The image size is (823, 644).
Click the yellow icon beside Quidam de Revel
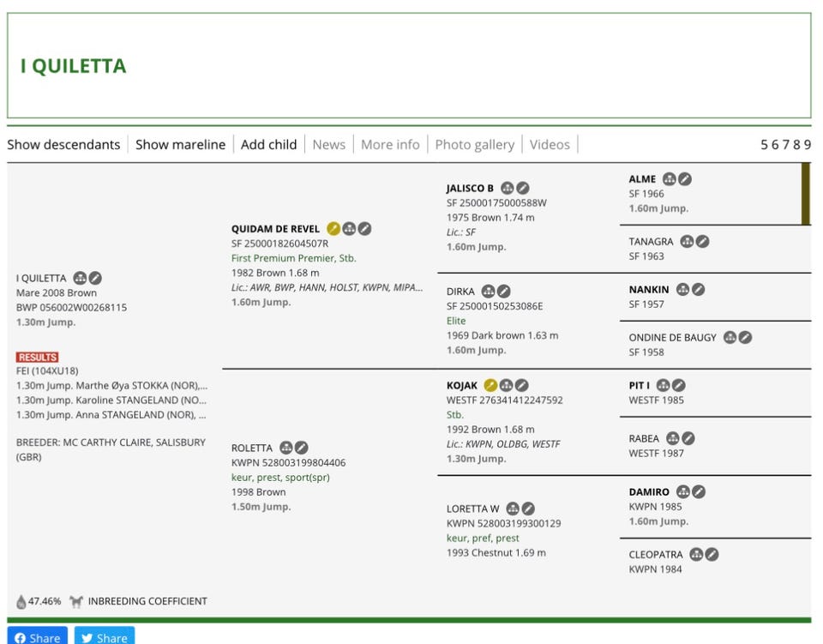[x=333, y=229]
